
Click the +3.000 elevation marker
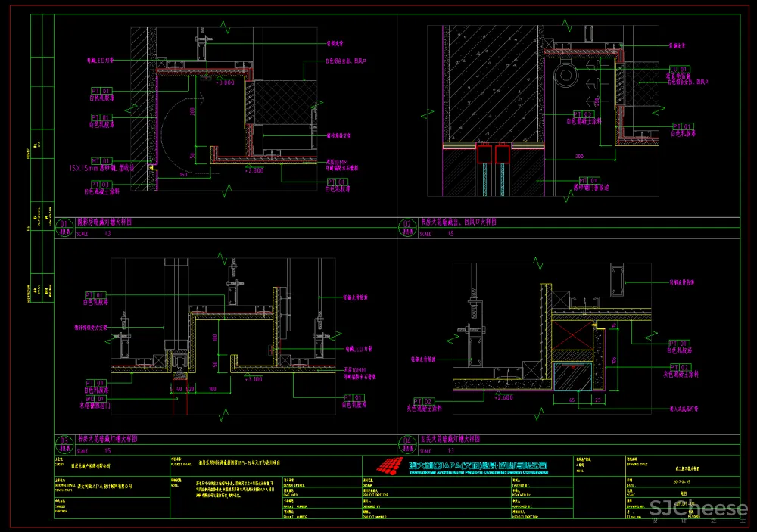(225, 82)
